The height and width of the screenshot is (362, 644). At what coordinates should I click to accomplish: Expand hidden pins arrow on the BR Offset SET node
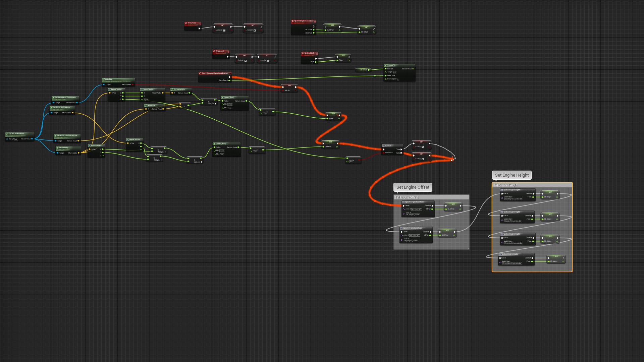click(374, 29)
